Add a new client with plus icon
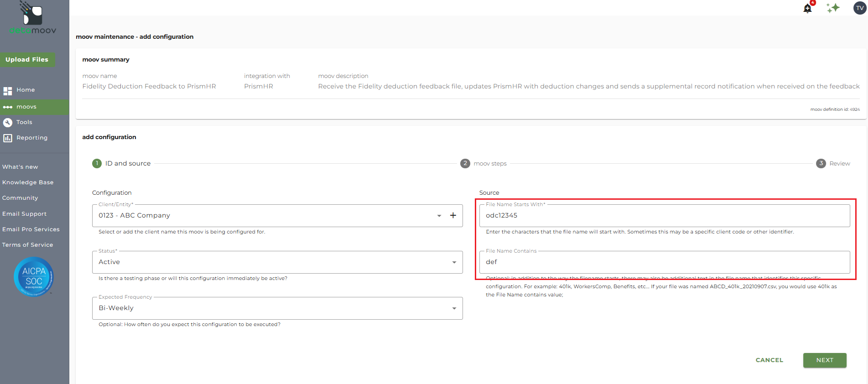 click(x=453, y=215)
